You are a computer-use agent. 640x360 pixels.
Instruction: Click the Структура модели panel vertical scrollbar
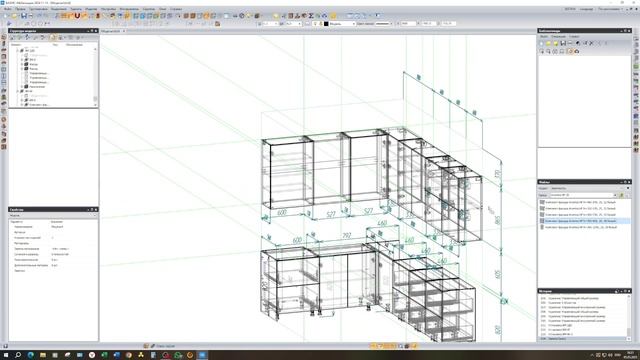click(x=96, y=76)
